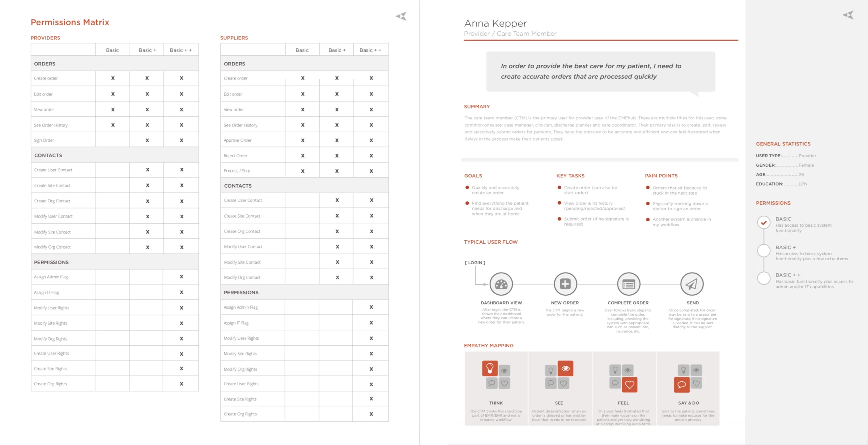Click the quote speech bubble box

[x=600, y=72]
